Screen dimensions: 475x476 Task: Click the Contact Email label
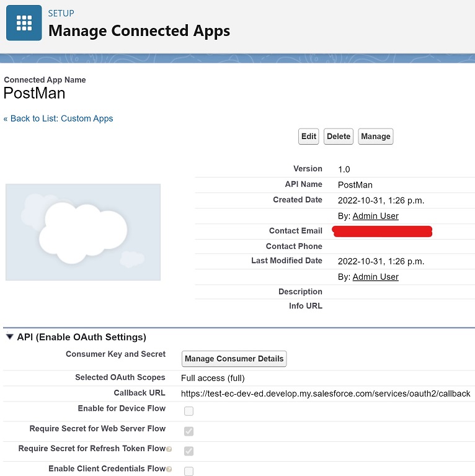click(x=295, y=231)
